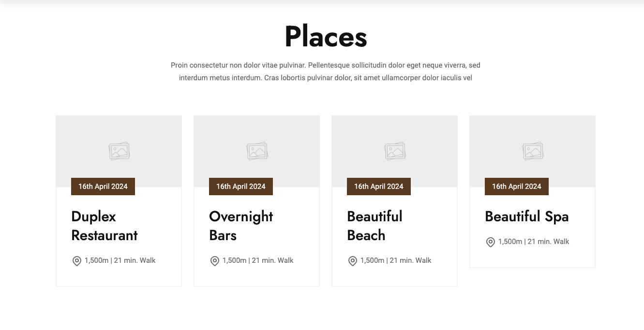Open the Duplex Restaurant title link
Viewport: 644px width, 330px height.
104,226
